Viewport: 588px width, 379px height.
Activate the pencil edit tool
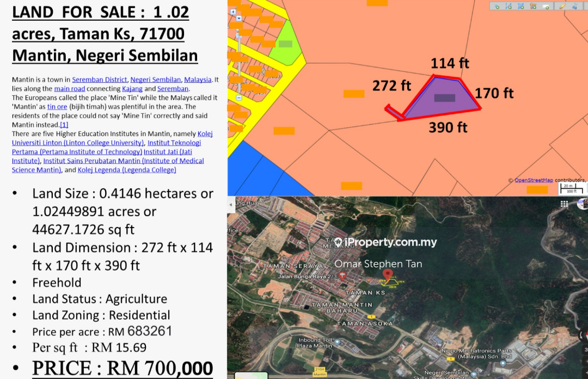pyautogui.click(x=562, y=7)
